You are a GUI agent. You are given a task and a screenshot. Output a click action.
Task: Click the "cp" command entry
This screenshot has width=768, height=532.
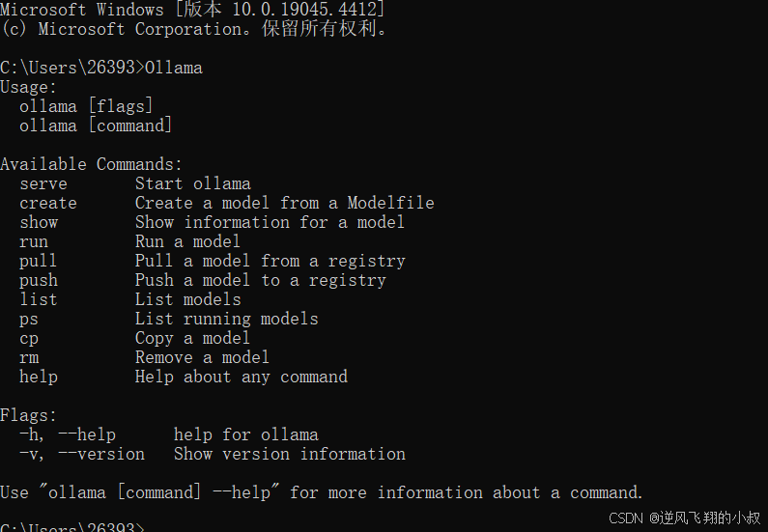[x=29, y=338]
